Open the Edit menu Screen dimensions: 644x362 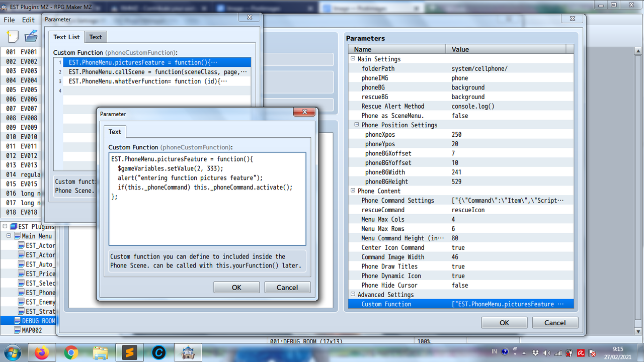tap(28, 20)
